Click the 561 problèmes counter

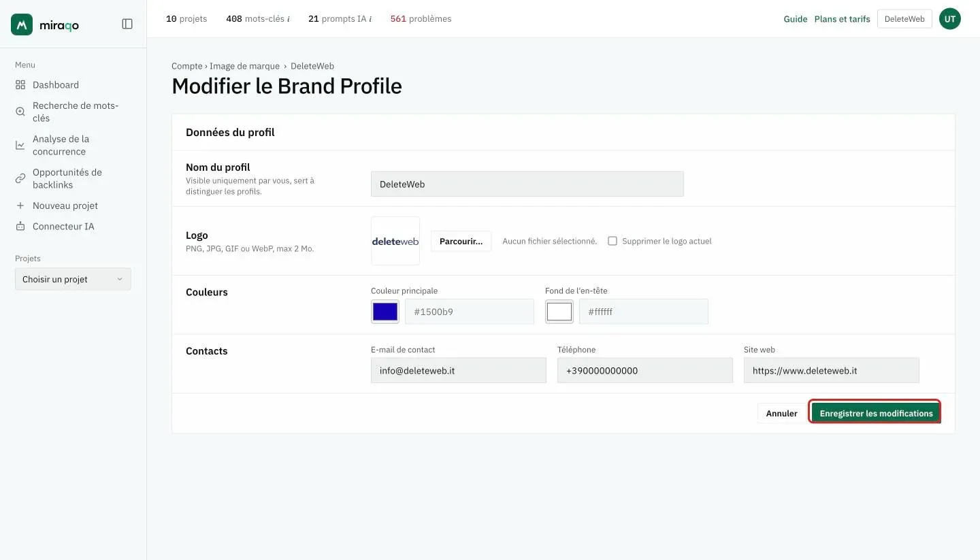pos(421,19)
